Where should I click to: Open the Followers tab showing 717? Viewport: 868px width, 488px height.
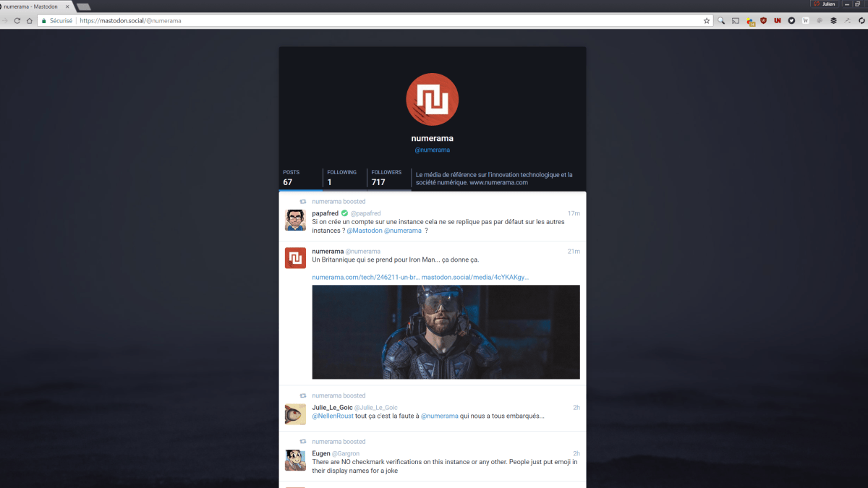point(389,178)
